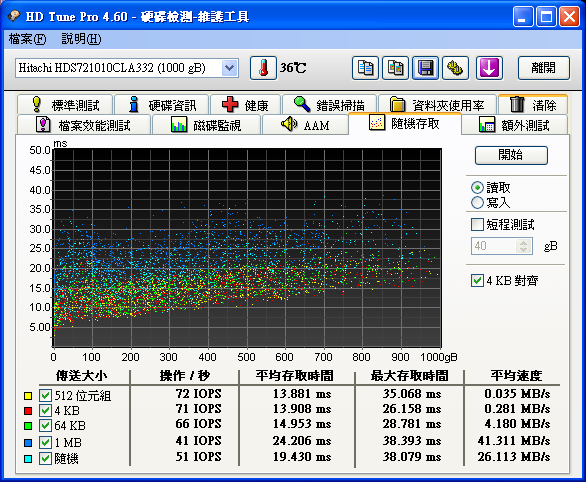Open the 說明(H) menu

(x=81, y=39)
